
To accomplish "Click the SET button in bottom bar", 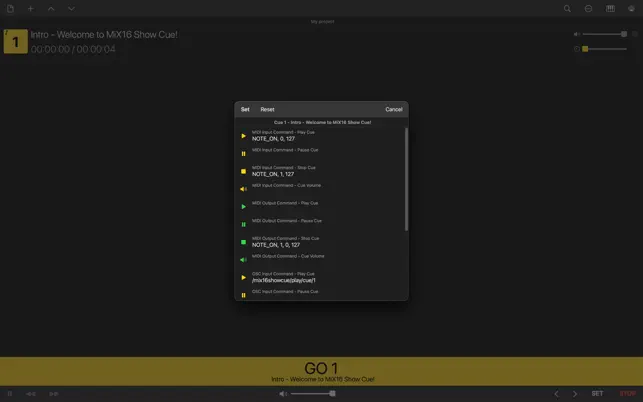I will click(597, 393).
